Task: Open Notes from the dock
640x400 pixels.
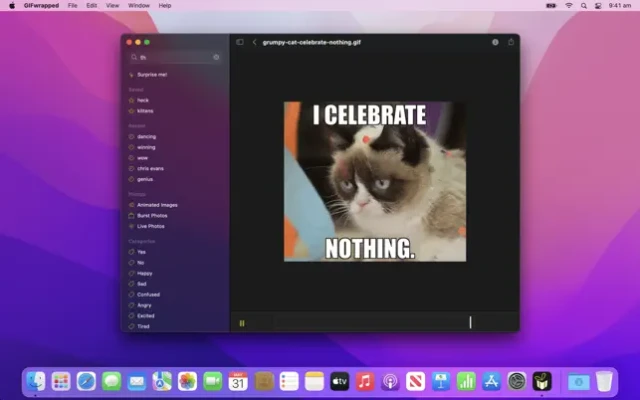Action: [314, 382]
